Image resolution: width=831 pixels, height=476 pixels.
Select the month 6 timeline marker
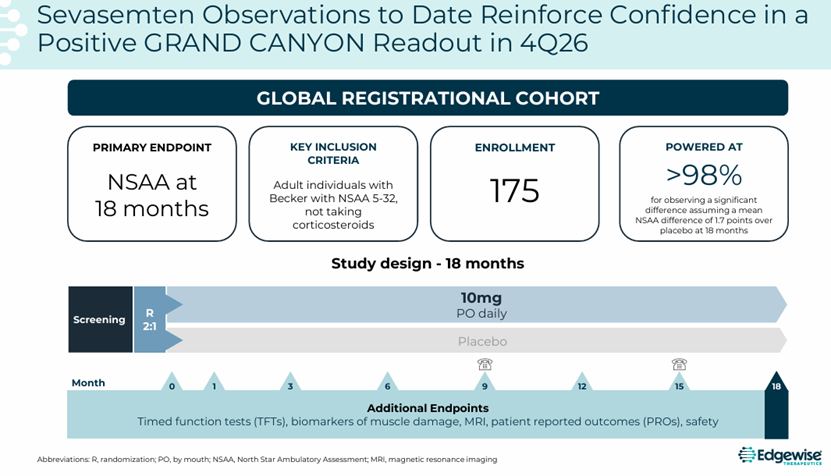(x=387, y=382)
